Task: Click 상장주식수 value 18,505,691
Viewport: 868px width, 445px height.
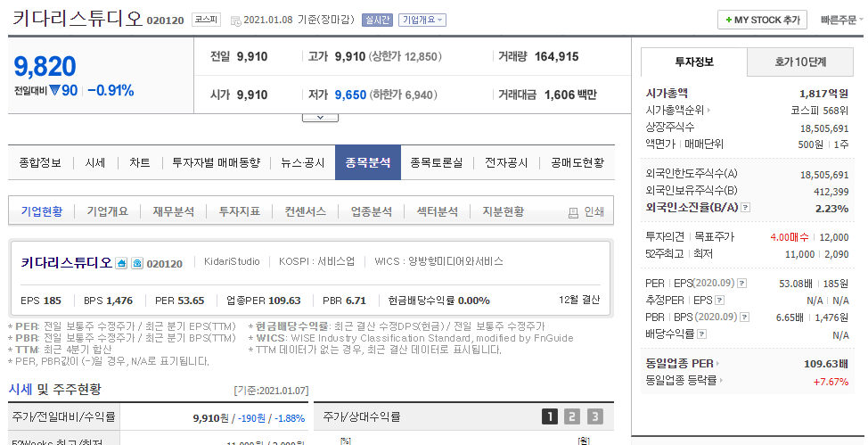Action: (x=824, y=128)
